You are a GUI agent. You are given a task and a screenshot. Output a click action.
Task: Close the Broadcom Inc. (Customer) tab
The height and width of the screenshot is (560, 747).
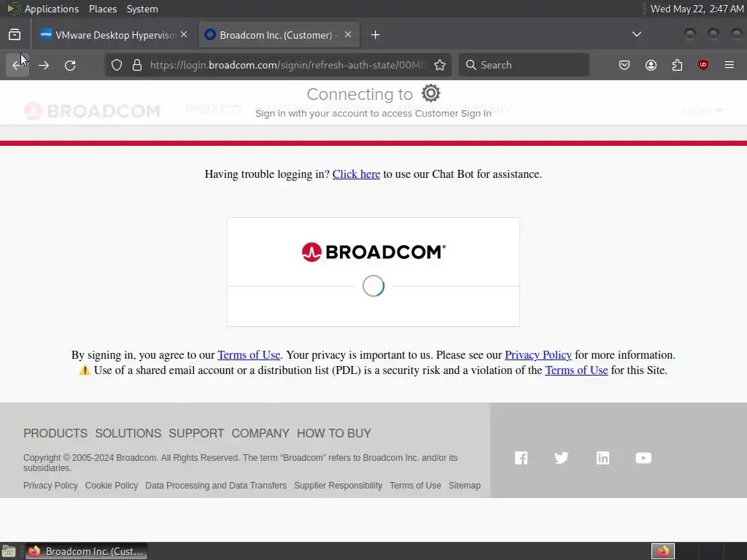pyautogui.click(x=348, y=35)
